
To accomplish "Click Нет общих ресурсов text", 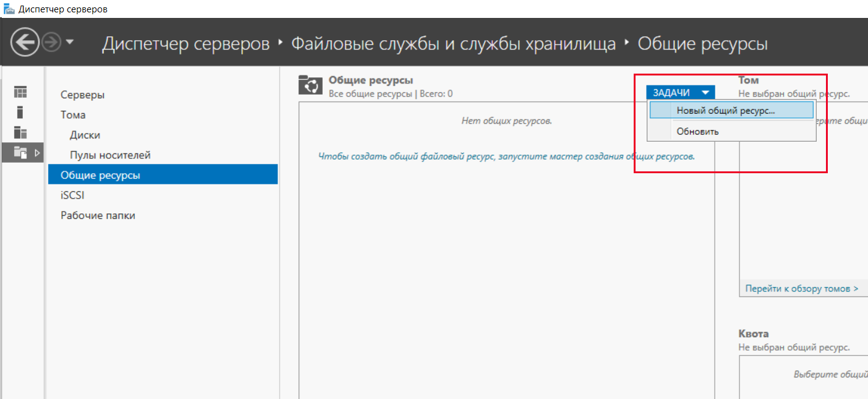I will point(506,121).
